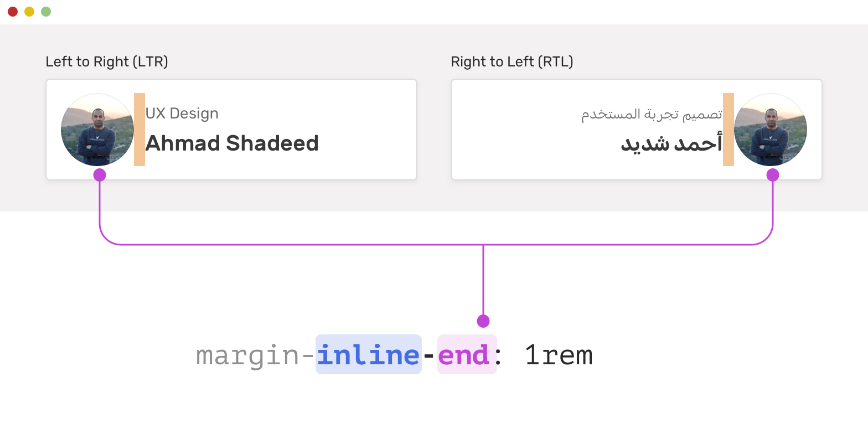Click the blue highlighted "inline" keyword
The width and height of the screenshot is (868, 444).
pos(369,355)
